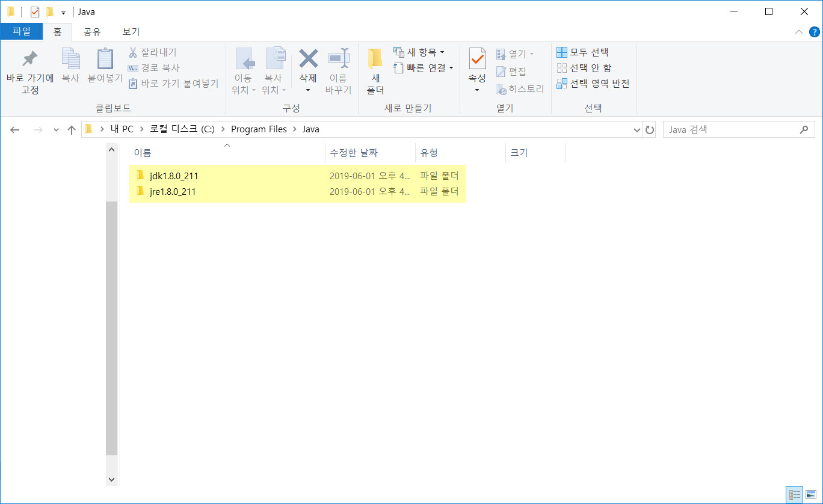The width and height of the screenshot is (823, 504).
Task: Click Copy path (경로 복사)
Action: pyautogui.click(x=155, y=68)
